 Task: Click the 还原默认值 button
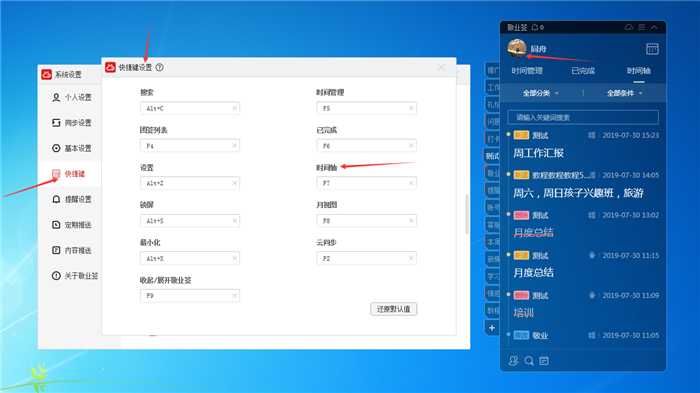[x=393, y=309]
